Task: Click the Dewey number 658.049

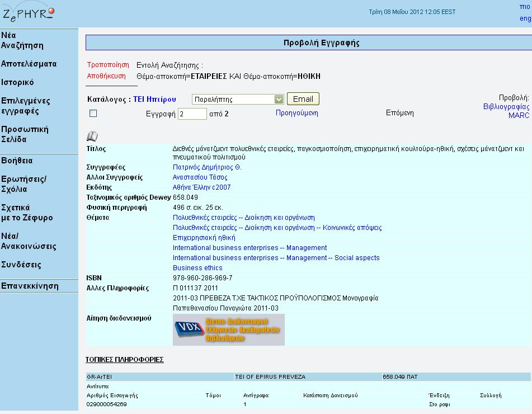Action: click(185, 197)
